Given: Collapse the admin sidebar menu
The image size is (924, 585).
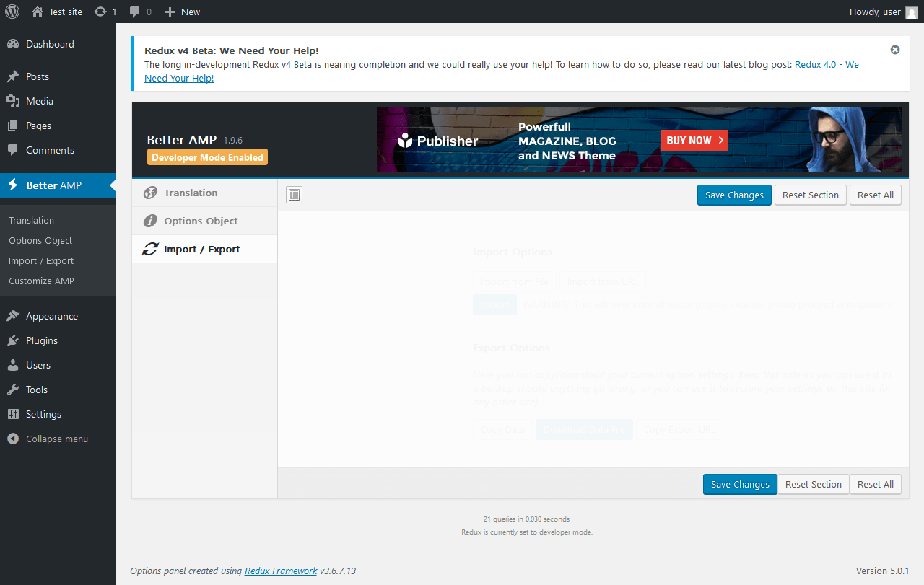Looking at the screenshot, I should pyautogui.click(x=58, y=439).
